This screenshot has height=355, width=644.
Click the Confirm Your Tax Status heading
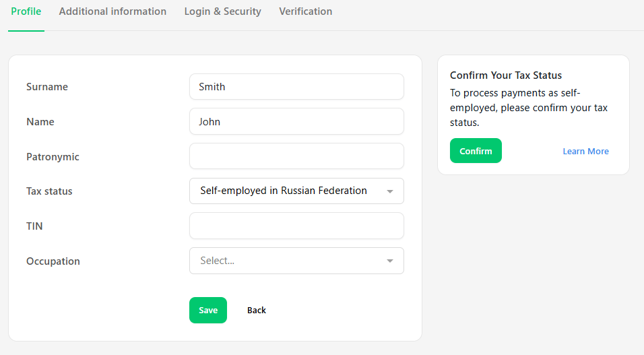tap(506, 75)
